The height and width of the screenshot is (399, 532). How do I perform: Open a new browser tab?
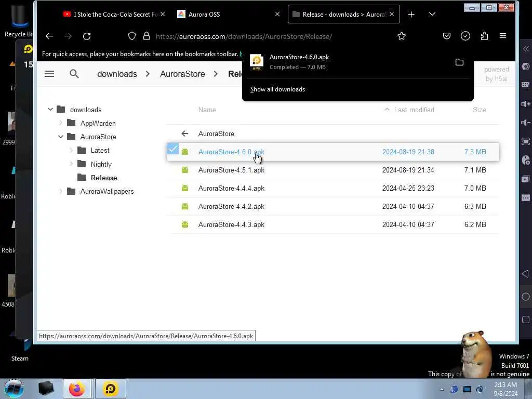411,14
